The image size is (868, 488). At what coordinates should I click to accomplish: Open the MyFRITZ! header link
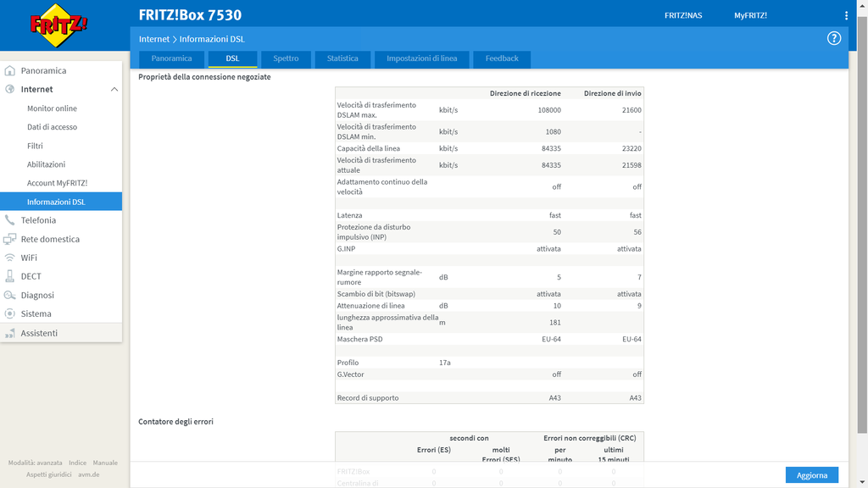click(750, 15)
